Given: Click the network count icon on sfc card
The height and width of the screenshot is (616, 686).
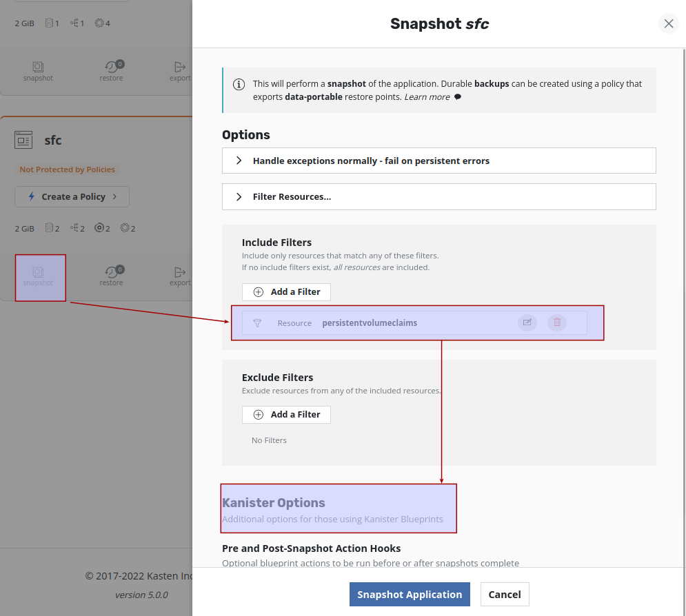Looking at the screenshot, I should click(x=74, y=228).
